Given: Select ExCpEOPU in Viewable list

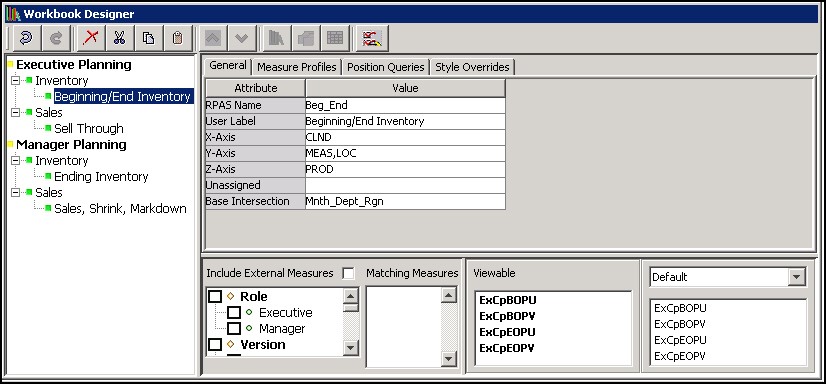Looking at the screenshot, I should (507, 332).
